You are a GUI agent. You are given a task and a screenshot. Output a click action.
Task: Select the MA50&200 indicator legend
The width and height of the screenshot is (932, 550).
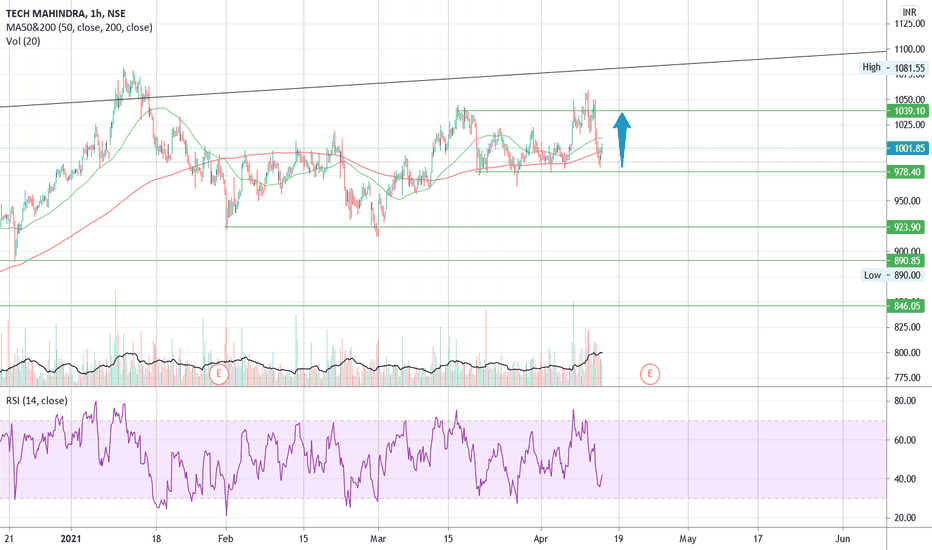coord(79,27)
